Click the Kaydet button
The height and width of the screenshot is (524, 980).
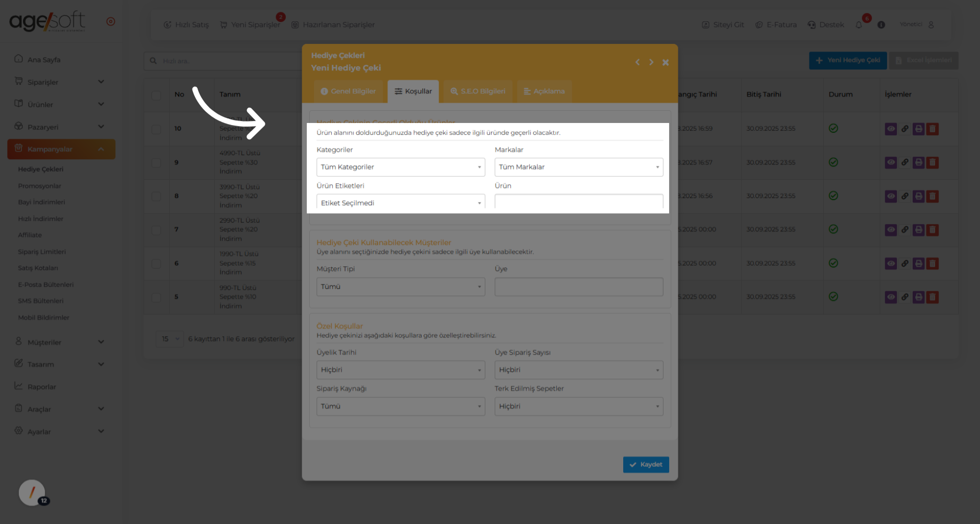[x=646, y=464]
